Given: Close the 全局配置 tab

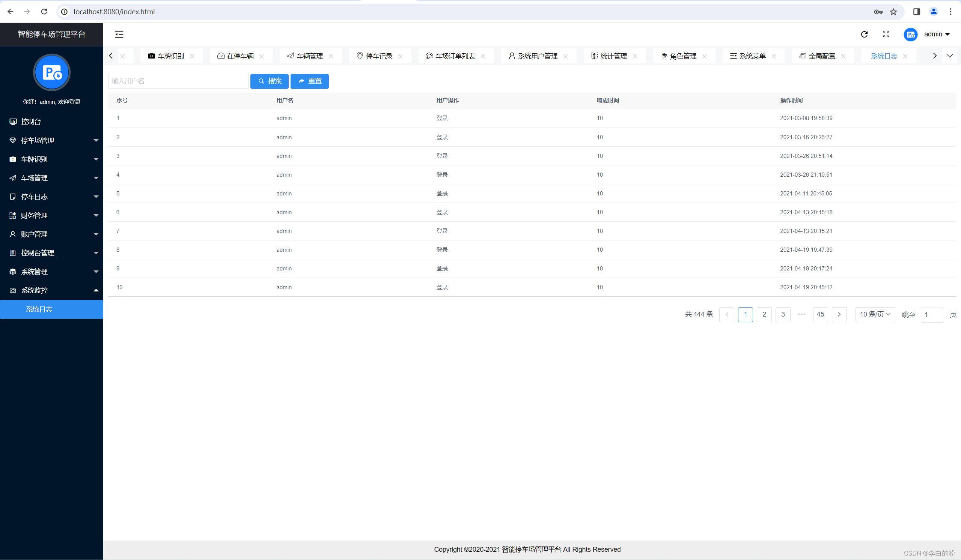Looking at the screenshot, I should tap(843, 56).
